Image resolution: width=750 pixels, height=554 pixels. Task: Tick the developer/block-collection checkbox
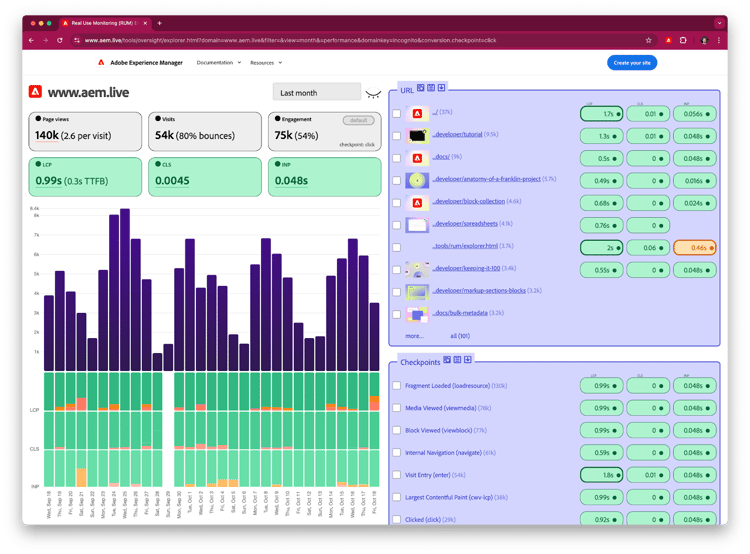point(397,203)
